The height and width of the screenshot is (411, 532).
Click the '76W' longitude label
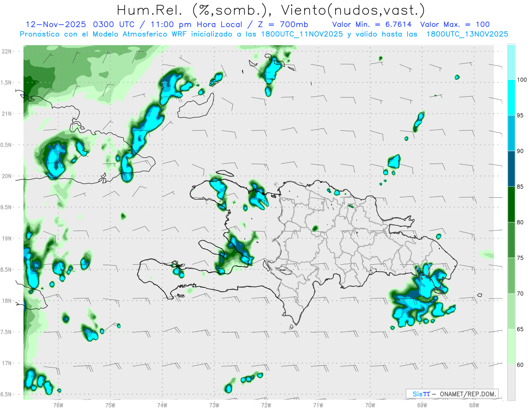coord(58,404)
